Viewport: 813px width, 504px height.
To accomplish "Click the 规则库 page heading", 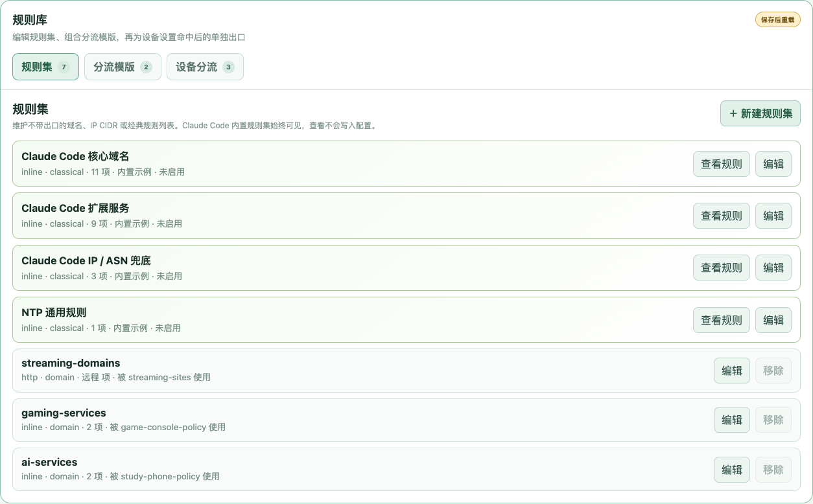I will coord(30,20).
